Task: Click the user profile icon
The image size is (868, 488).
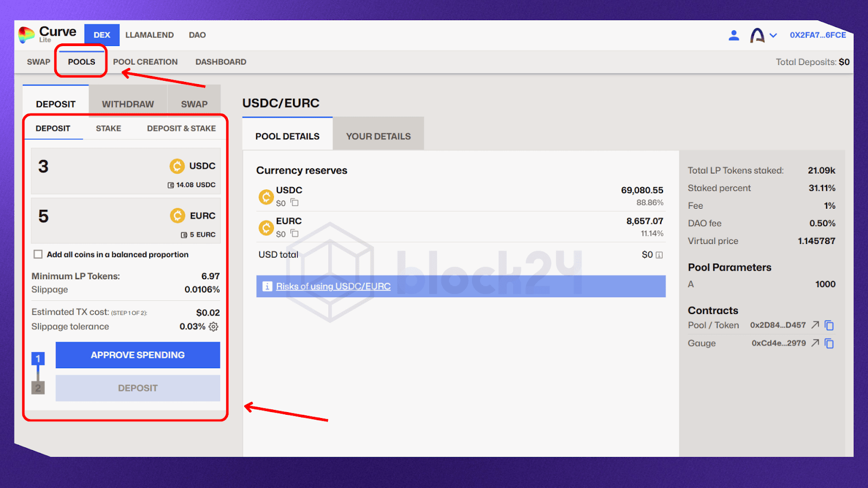Action: (x=733, y=35)
